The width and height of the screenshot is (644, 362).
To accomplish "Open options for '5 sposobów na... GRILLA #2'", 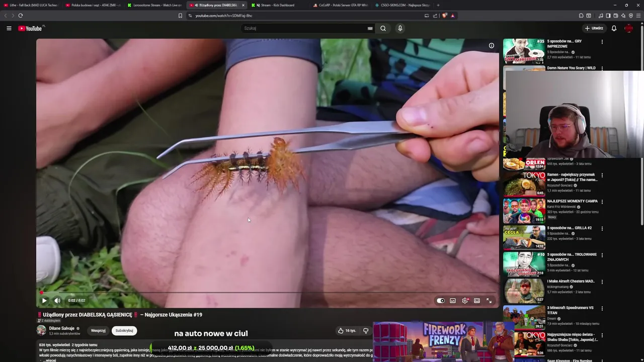I will coord(602,229).
